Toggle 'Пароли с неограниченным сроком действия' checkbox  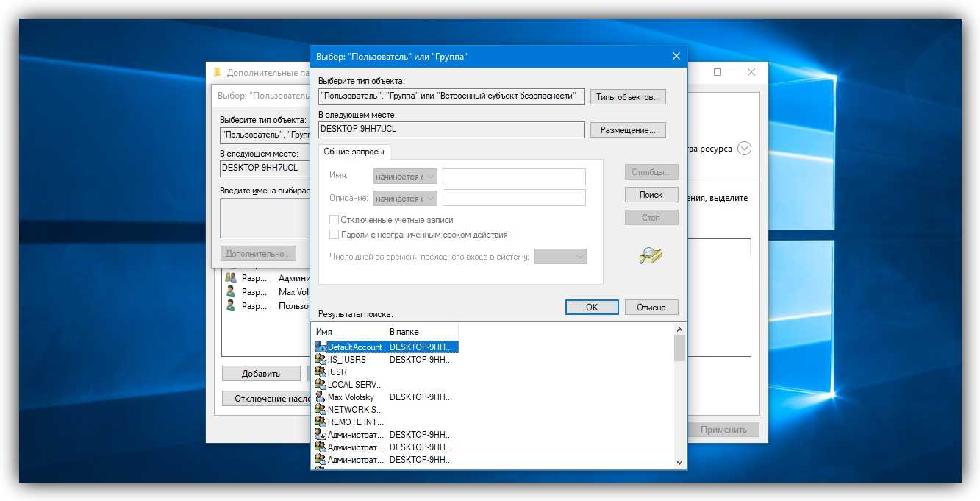[335, 235]
